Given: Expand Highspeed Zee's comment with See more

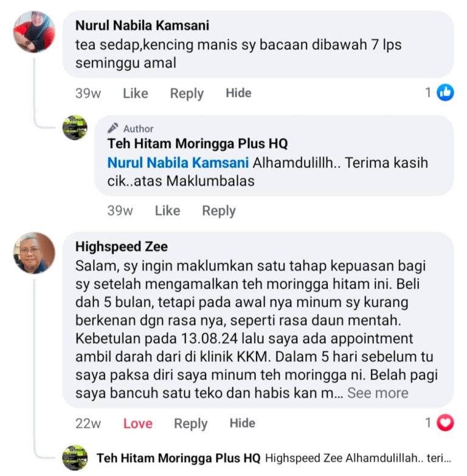Looking at the screenshot, I should click(x=378, y=393).
